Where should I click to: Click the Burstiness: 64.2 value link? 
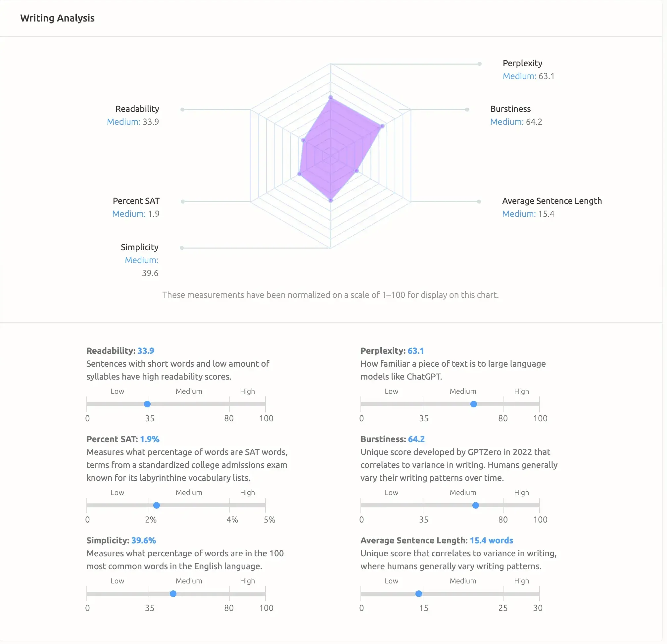coord(416,439)
